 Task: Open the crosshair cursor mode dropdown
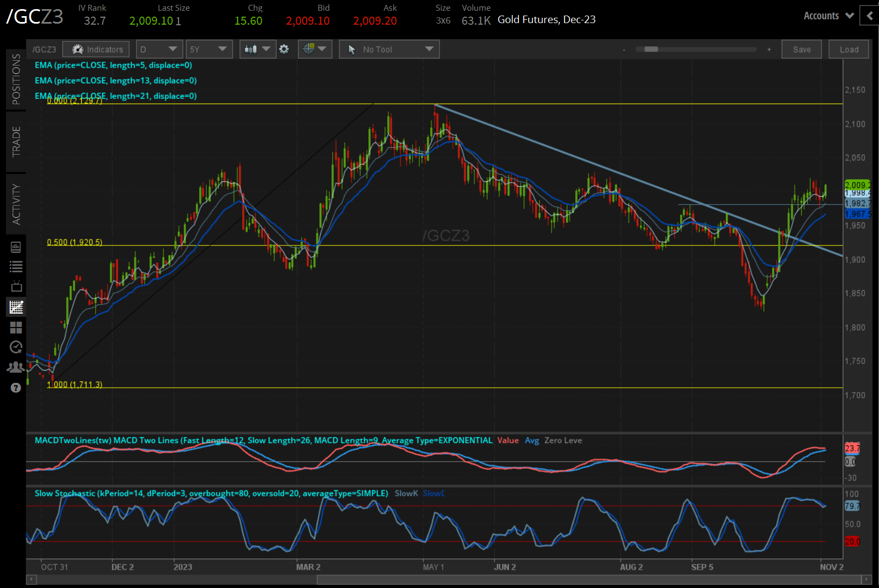[x=315, y=49]
